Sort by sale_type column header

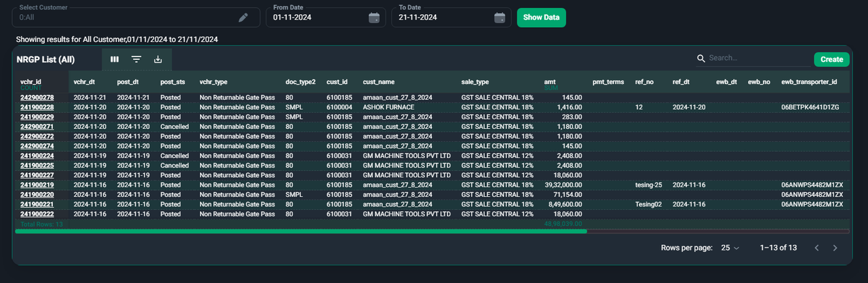click(x=475, y=82)
